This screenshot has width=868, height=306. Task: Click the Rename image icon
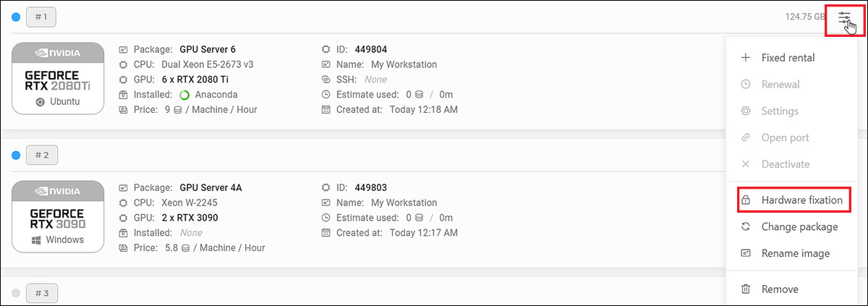(746, 253)
